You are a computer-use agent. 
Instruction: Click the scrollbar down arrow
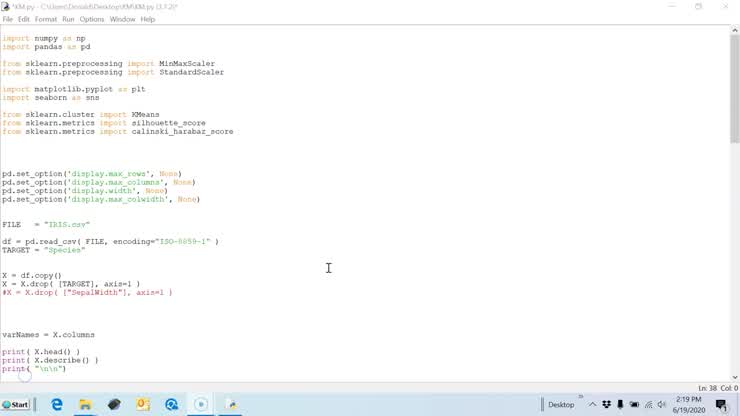click(734, 377)
